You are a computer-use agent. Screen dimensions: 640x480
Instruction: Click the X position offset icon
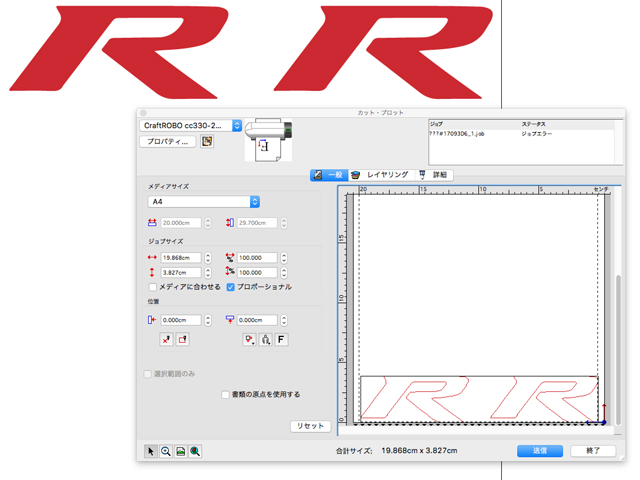pos(152,320)
